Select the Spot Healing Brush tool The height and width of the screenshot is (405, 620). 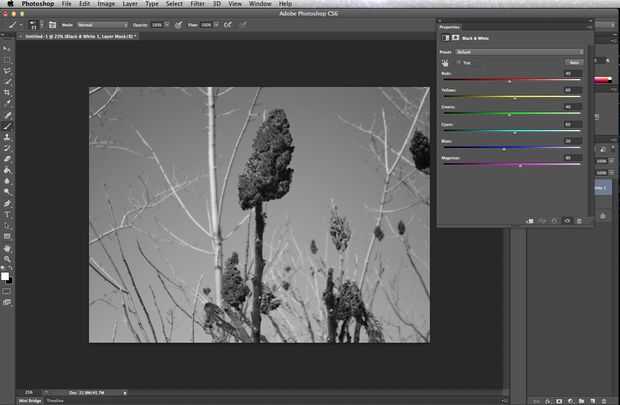pos(7,115)
